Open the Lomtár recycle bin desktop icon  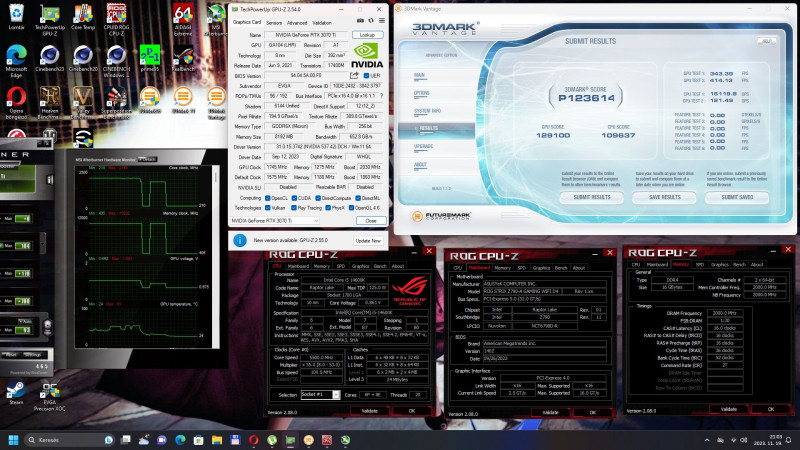(x=16, y=16)
